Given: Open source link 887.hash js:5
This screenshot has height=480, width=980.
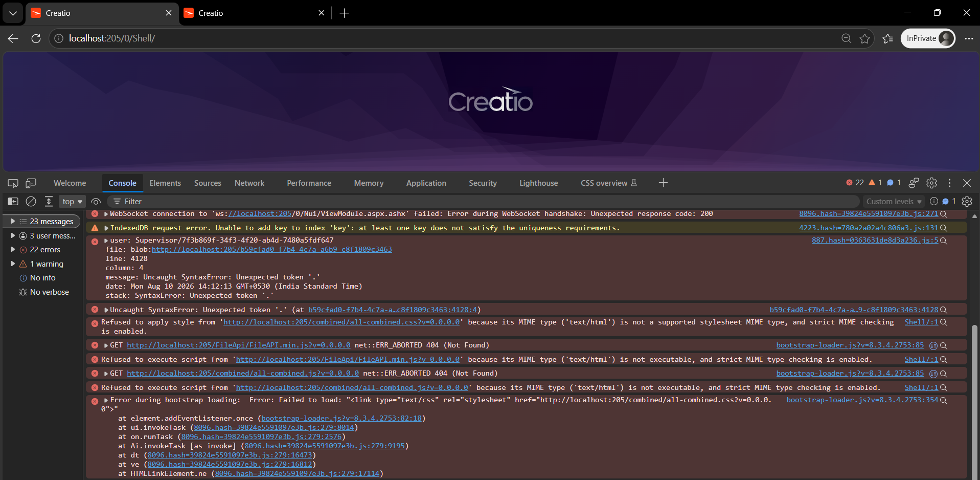Looking at the screenshot, I should [x=875, y=241].
